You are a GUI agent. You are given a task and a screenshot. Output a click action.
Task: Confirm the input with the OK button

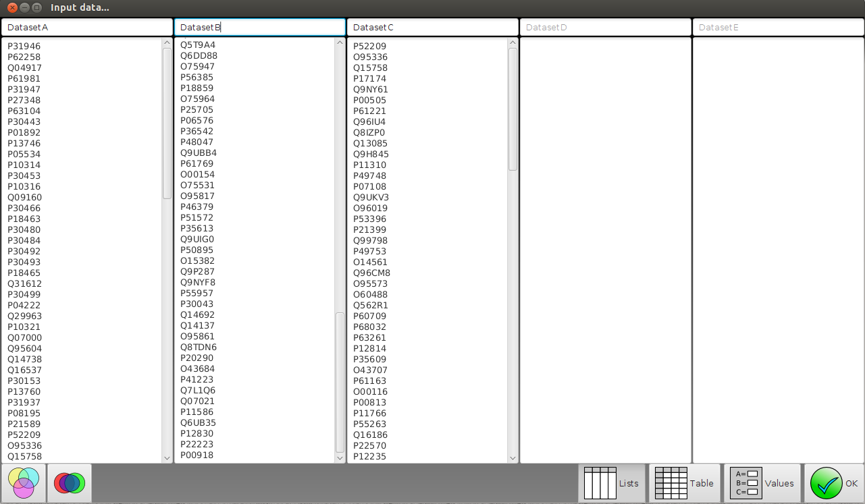(834, 483)
